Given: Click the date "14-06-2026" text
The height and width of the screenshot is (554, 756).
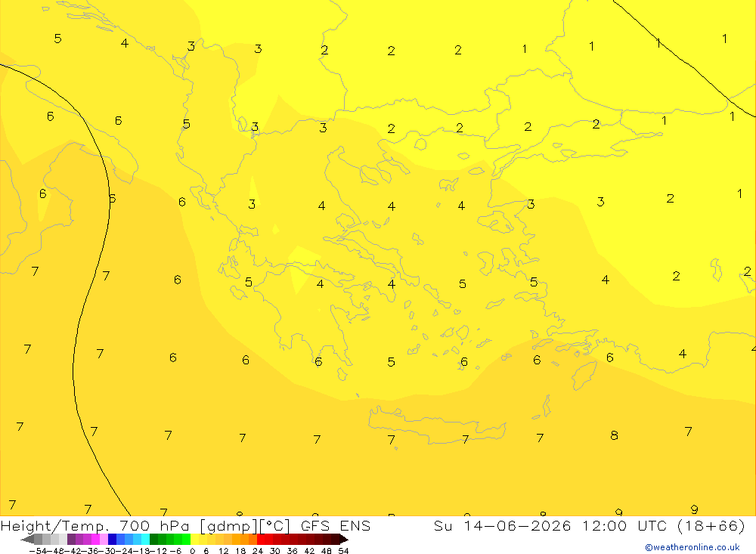Looking at the screenshot, I should coord(517,525).
